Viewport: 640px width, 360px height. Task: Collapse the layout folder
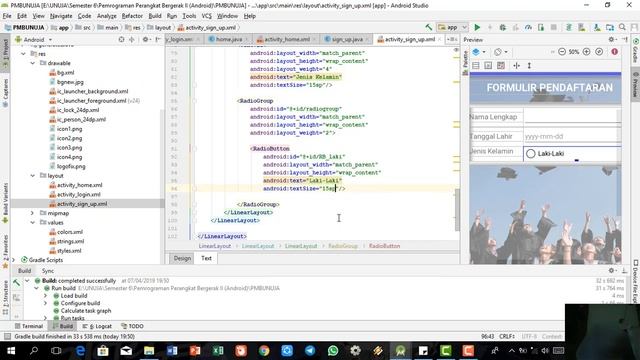click(33, 176)
